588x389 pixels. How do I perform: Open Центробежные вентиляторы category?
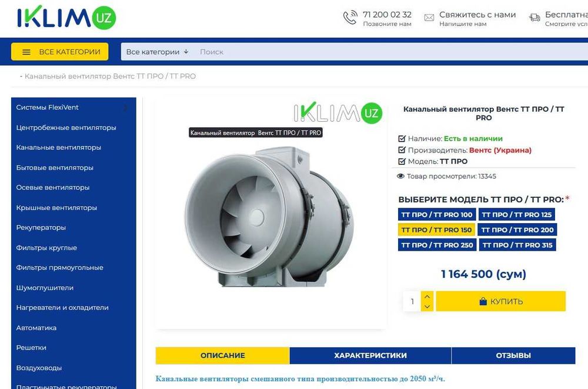click(66, 128)
